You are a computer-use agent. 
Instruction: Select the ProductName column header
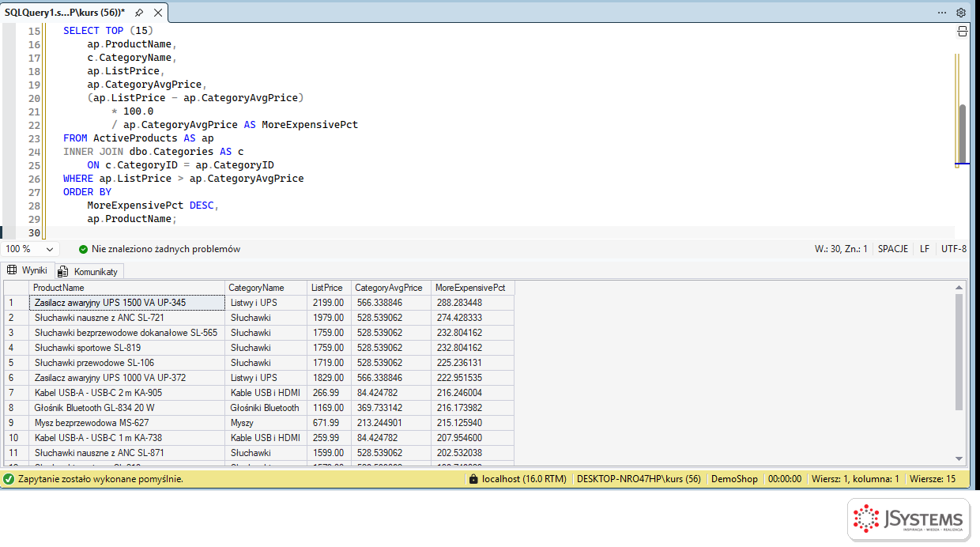(x=127, y=288)
